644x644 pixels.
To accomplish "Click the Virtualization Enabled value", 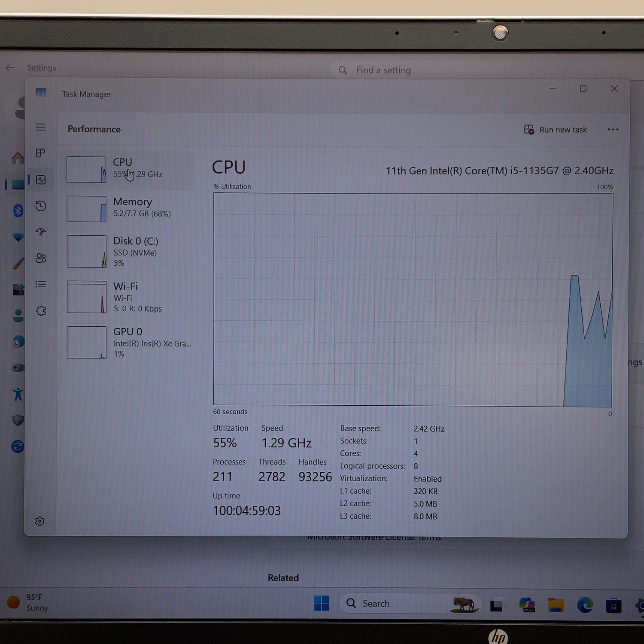I will click(428, 479).
